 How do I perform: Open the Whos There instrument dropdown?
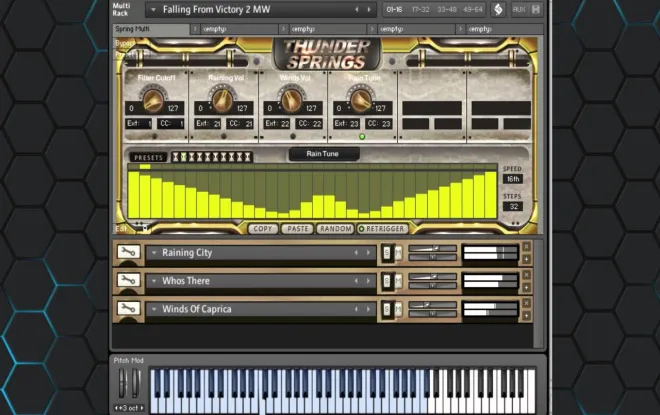click(x=154, y=281)
